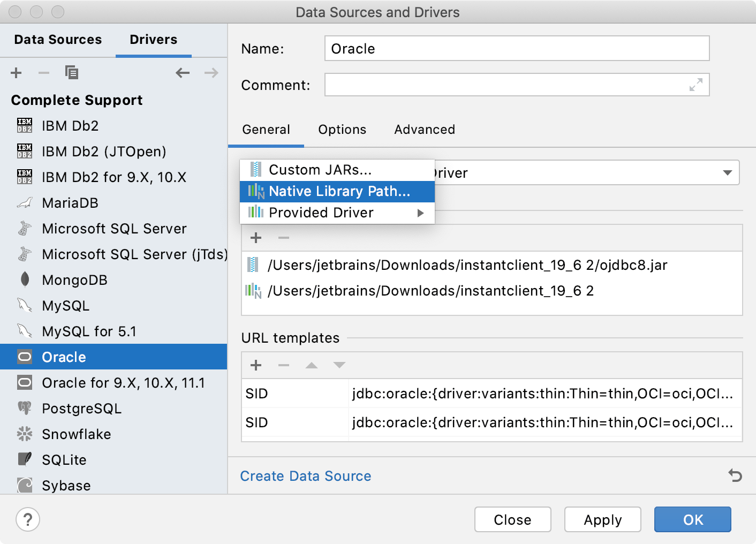Open the driver selection dropdown
This screenshot has height=544, width=756.
point(727,172)
